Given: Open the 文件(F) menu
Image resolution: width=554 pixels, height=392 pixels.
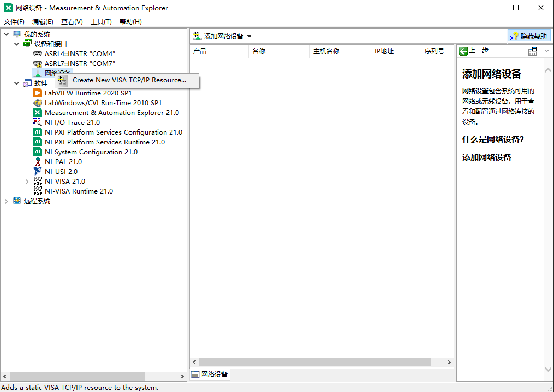Looking at the screenshot, I should [x=14, y=22].
